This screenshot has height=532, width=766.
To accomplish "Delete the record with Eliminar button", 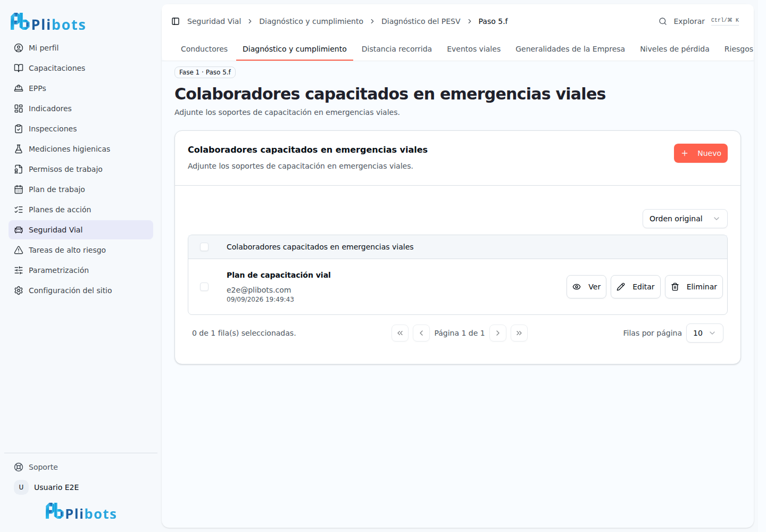I will 694,287.
